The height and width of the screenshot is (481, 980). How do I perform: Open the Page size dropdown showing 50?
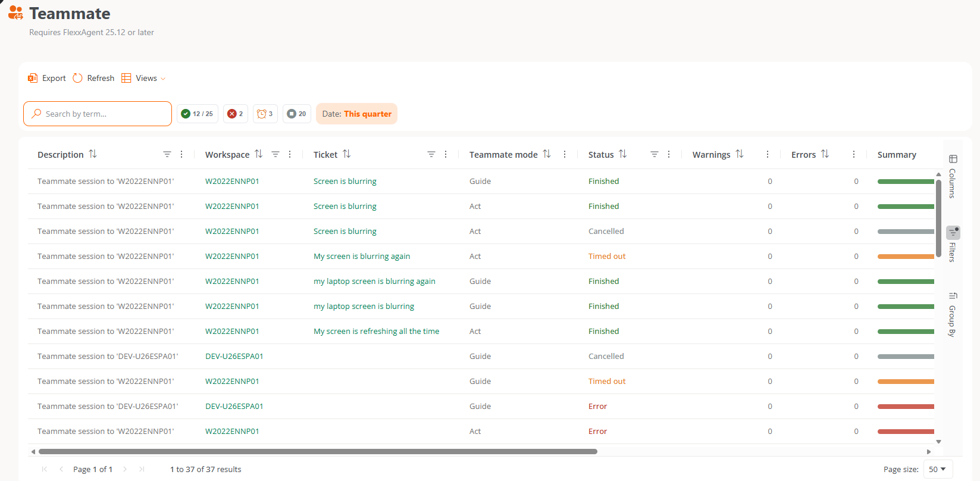click(938, 469)
